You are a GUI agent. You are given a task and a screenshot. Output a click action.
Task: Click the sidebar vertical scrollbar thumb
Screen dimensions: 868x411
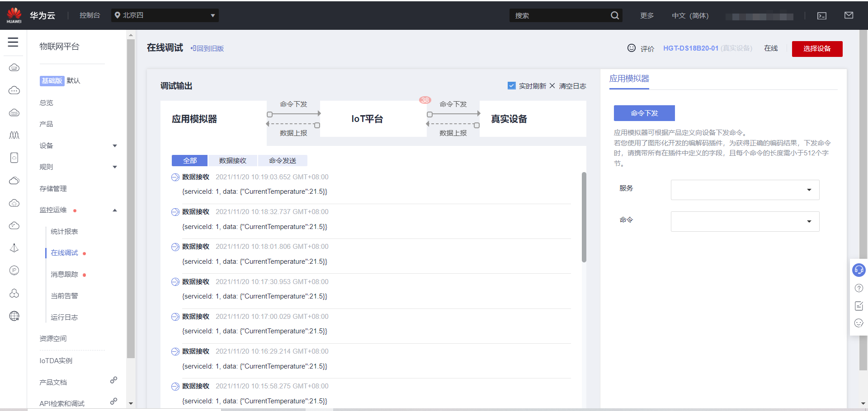(131, 199)
